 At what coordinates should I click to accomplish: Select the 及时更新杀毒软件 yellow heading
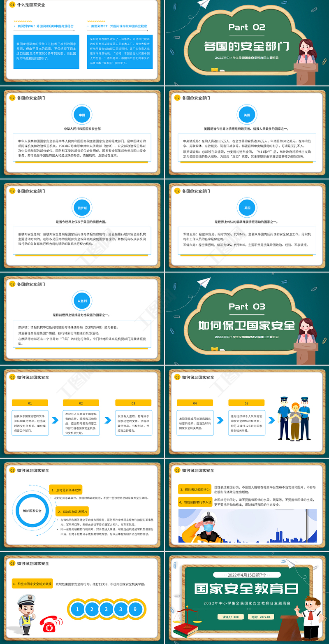click(x=65, y=490)
